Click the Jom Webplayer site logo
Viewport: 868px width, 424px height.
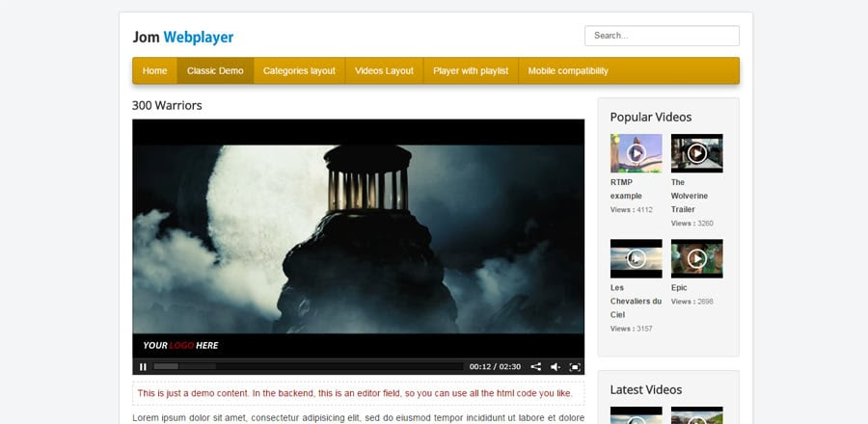(182, 37)
